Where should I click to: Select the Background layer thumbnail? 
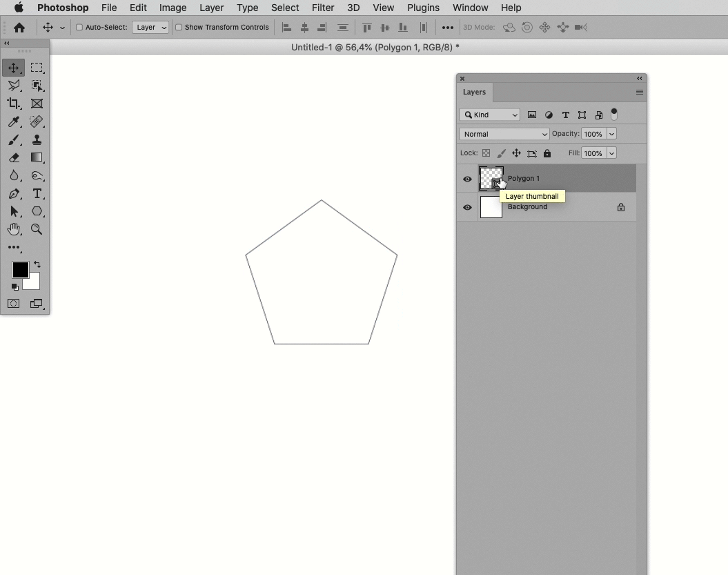tap(491, 207)
